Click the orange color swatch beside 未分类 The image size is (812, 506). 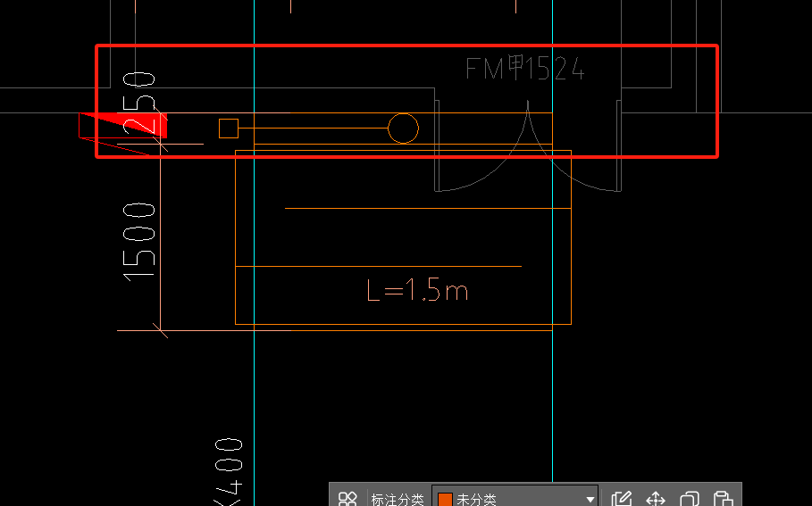click(x=445, y=499)
